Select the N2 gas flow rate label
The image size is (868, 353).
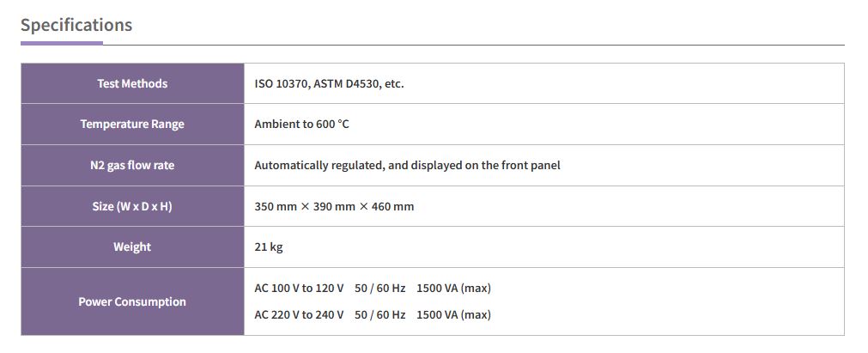coord(132,165)
